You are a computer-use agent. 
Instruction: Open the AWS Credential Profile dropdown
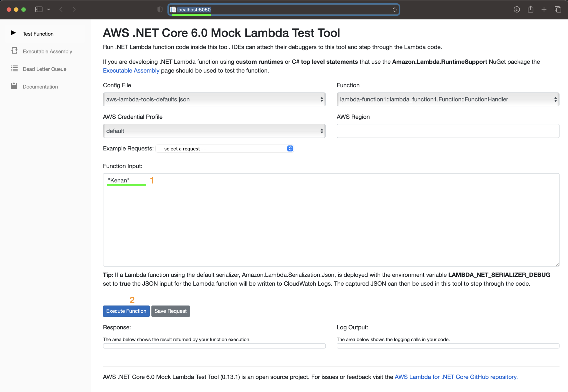click(x=214, y=131)
